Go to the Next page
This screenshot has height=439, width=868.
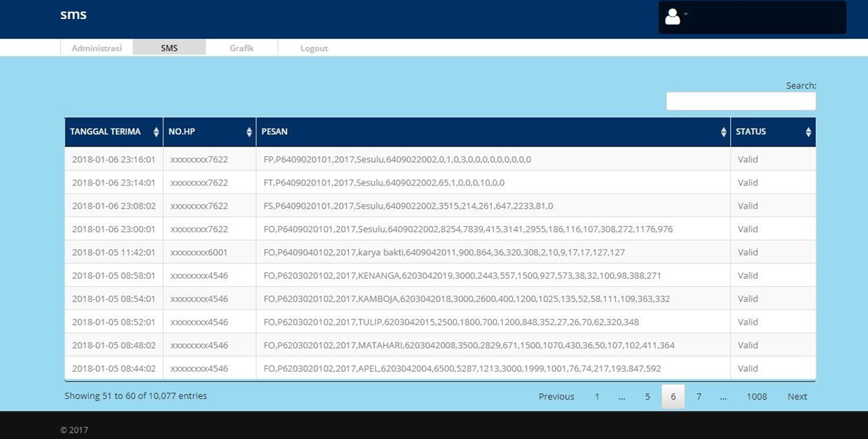pyautogui.click(x=797, y=396)
